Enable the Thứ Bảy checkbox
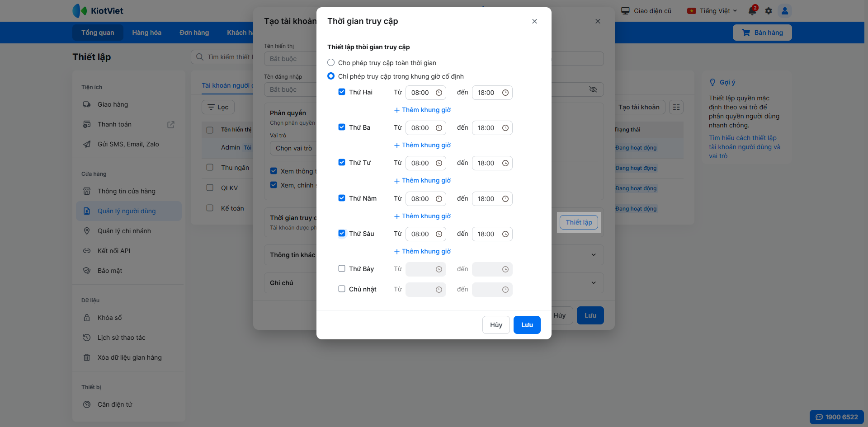This screenshot has width=868, height=427. point(342,269)
